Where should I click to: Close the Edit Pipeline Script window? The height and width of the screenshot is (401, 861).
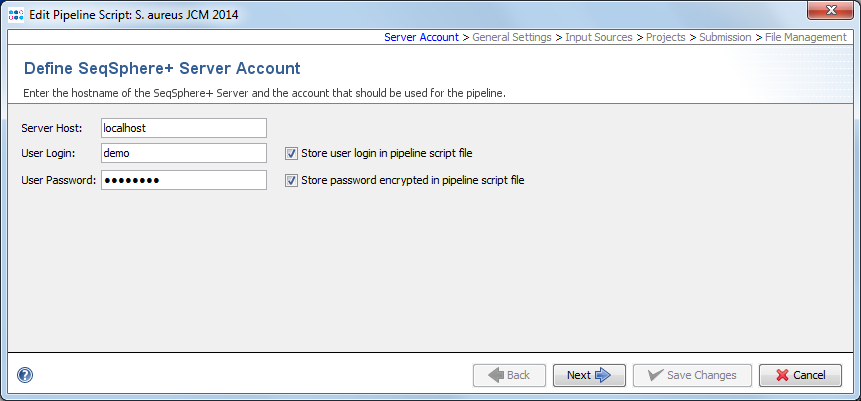point(830,9)
